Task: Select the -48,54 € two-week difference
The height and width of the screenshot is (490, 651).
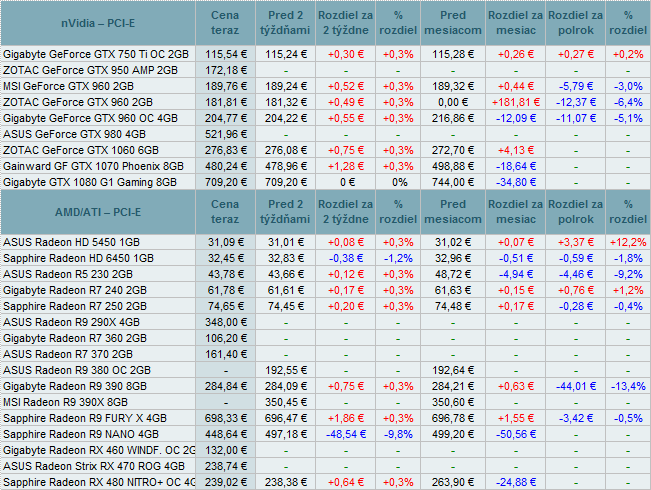Action: coord(346,434)
